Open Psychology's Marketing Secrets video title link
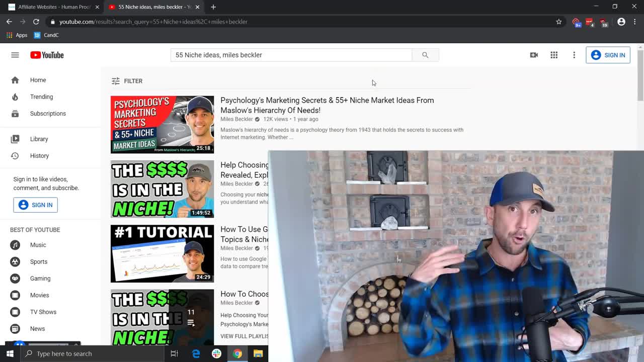The height and width of the screenshot is (362, 644). click(327, 105)
